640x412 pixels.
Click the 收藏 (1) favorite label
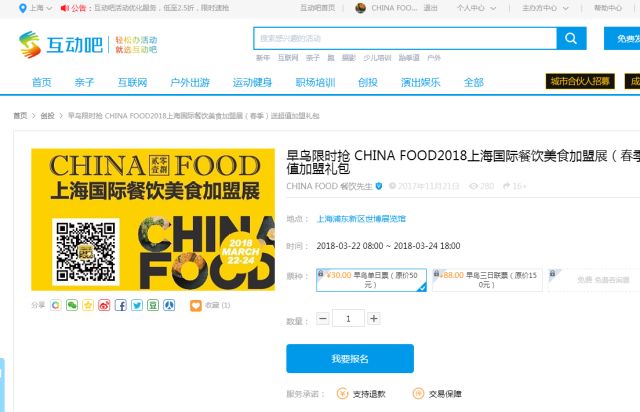coord(218,305)
